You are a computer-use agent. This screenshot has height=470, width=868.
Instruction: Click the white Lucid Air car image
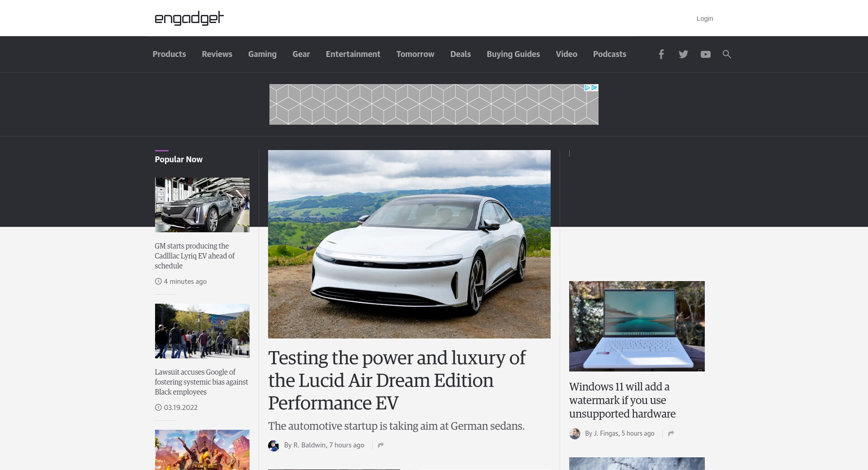409,244
